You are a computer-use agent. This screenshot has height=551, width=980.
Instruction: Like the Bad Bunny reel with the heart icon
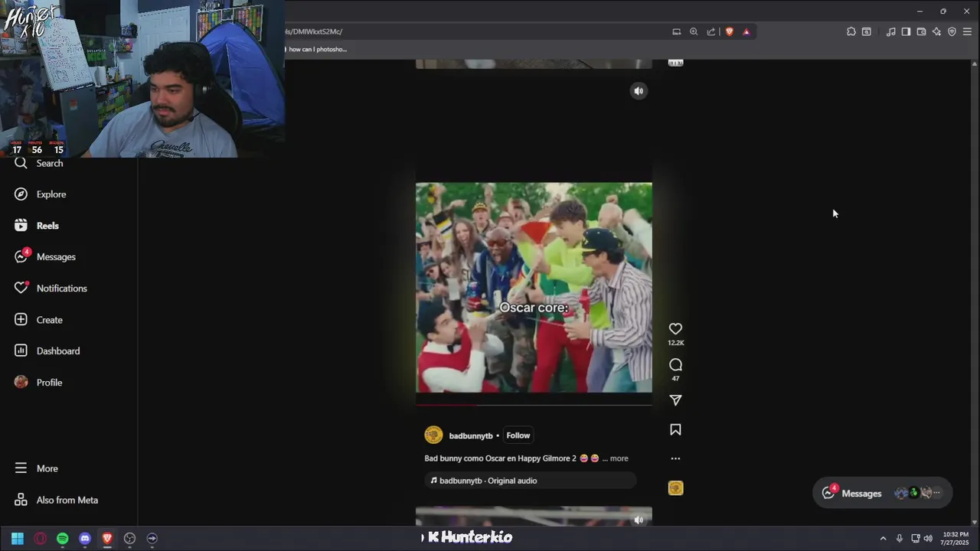[675, 329]
